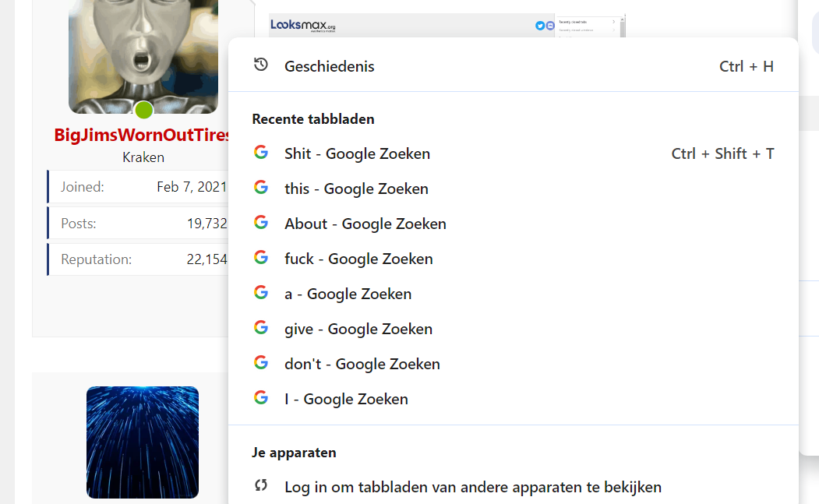Select "give - Google Zoeken" from recent tabs
819x504 pixels.
(x=358, y=329)
